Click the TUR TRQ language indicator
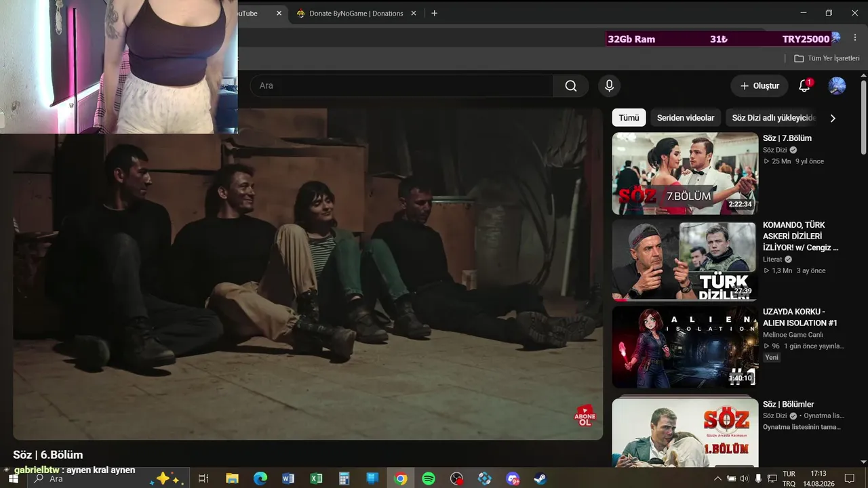The height and width of the screenshot is (488, 868). tap(789, 479)
